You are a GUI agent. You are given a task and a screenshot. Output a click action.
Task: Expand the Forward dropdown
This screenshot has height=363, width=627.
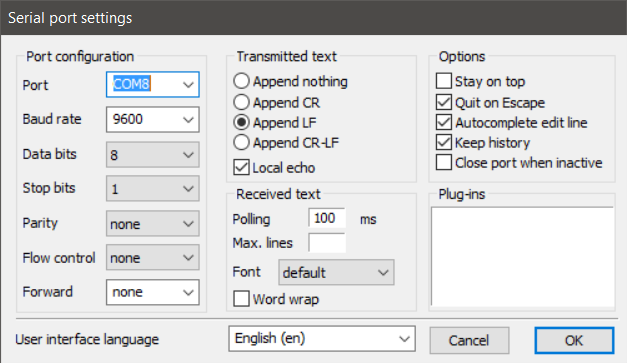[x=152, y=292]
